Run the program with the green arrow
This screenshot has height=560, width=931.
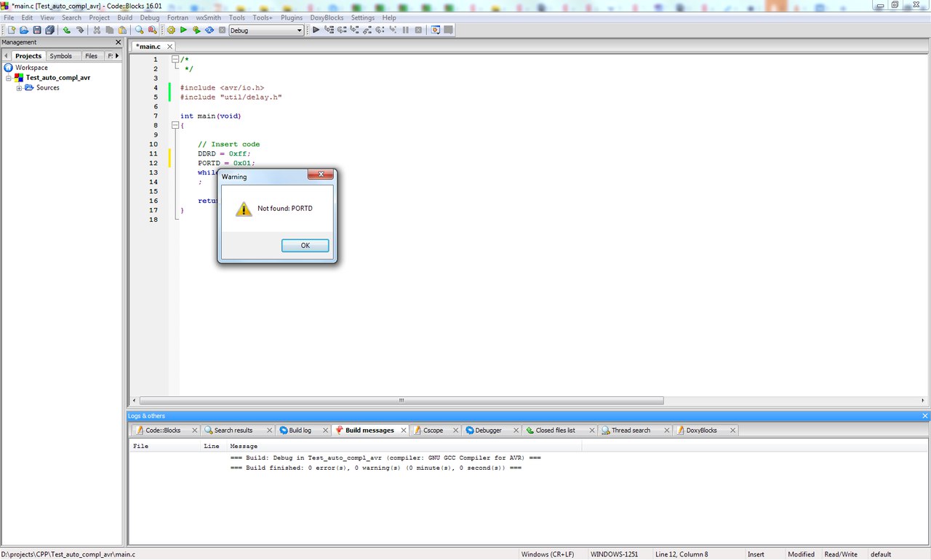[x=183, y=30]
